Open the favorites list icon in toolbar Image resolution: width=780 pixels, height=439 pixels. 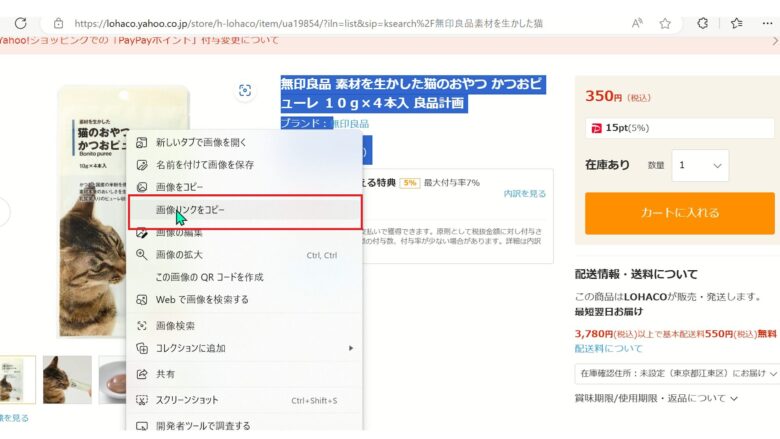point(737,22)
